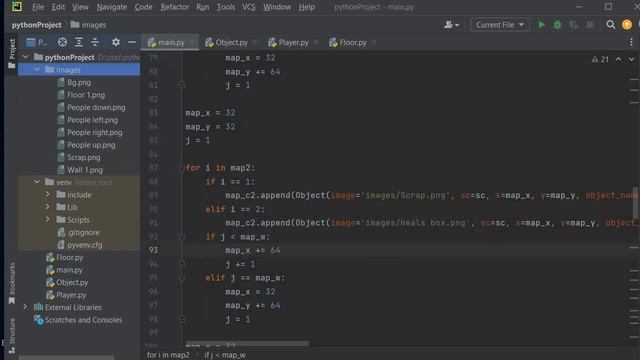Hide the Project tool window
The width and height of the screenshot is (640, 360).
pyautogui.click(x=132, y=42)
